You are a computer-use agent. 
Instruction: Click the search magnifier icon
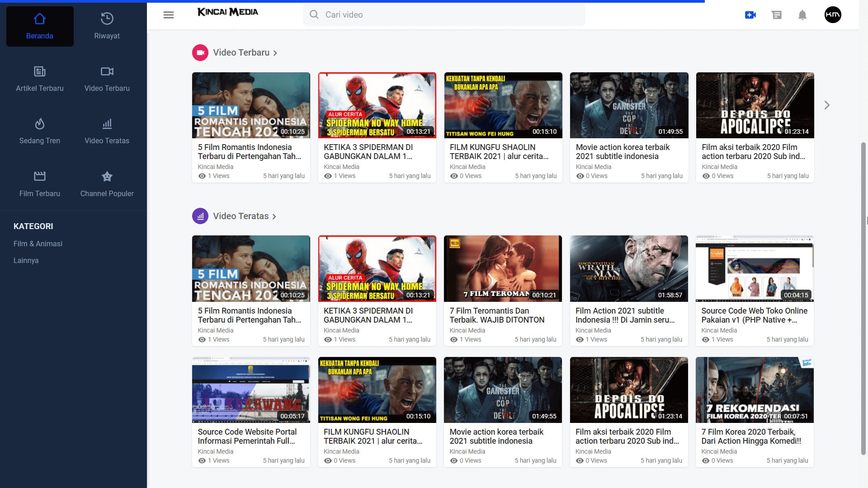tap(314, 14)
